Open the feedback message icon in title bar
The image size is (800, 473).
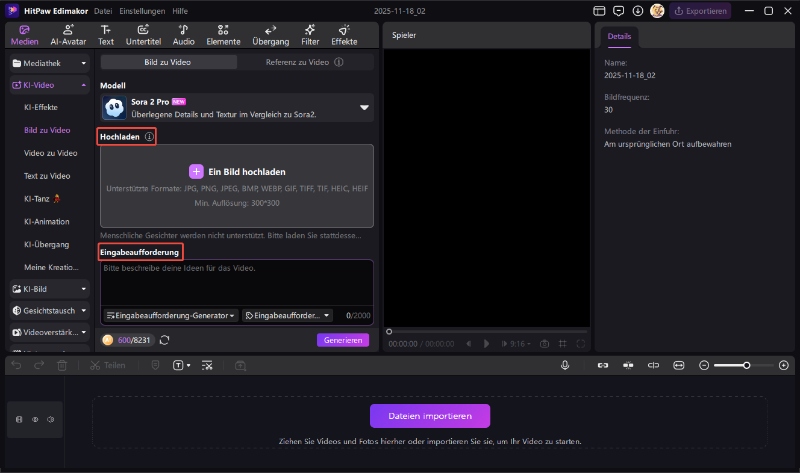(x=618, y=11)
